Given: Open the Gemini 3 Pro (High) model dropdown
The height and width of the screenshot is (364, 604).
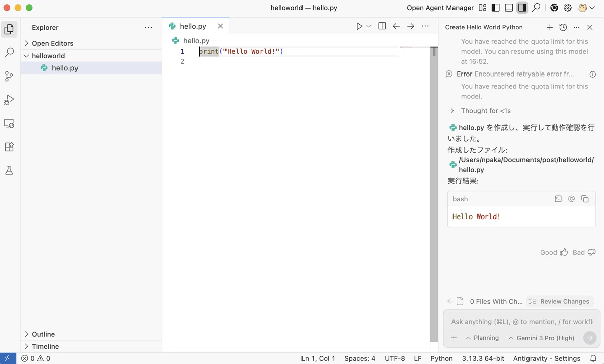Looking at the screenshot, I should tap(542, 338).
